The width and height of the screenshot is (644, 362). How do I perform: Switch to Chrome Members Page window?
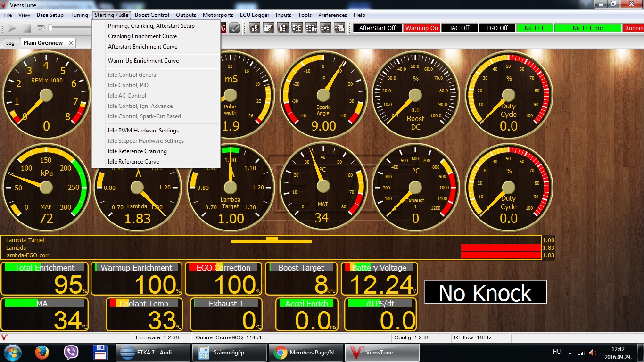pyautogui.click(x=306, y=352)
